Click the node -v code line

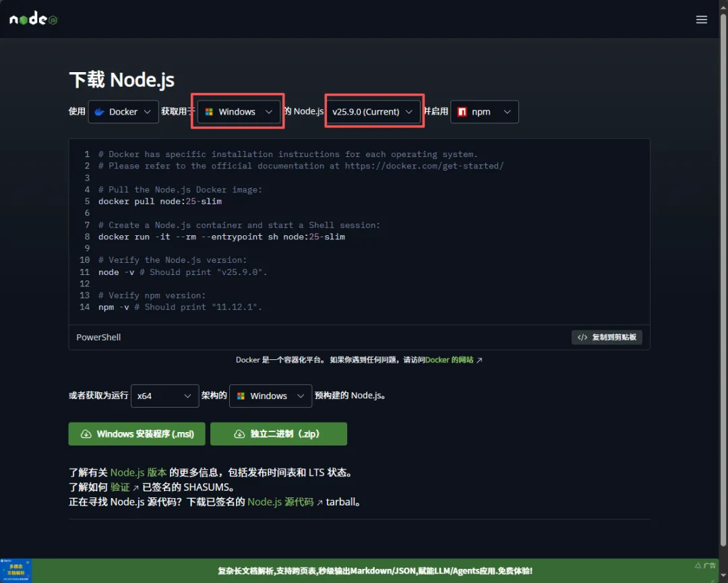click(x=183, y=272)
